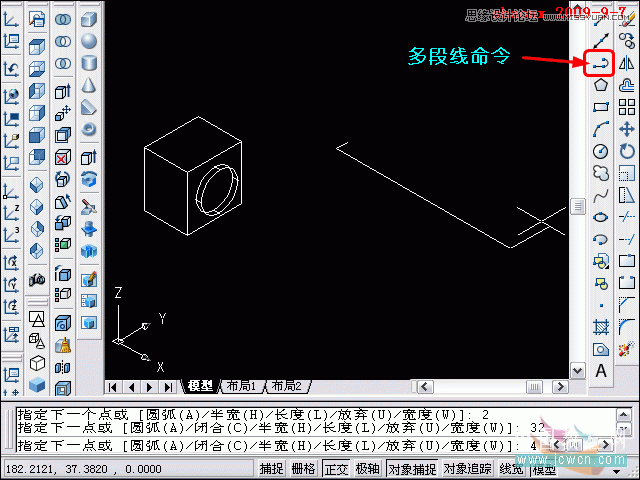Toggle Object Snap (对象捕捉)

[x=411, y=468]
